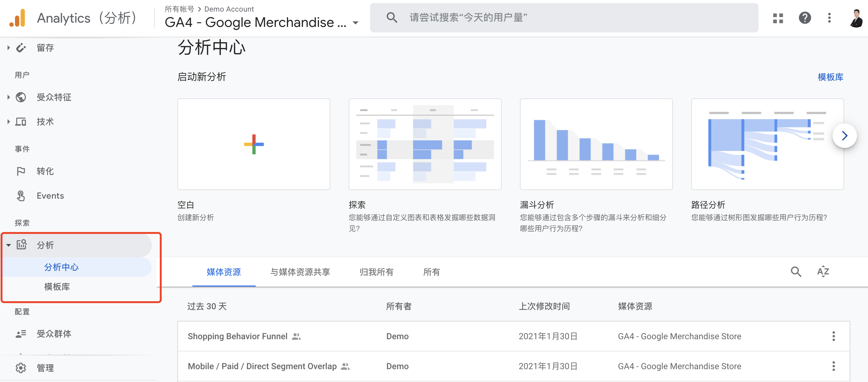Open the Google apps grid icon
The width and height of the screenshot is (868, 382).
pyautogui.click(x=778, y=18)
